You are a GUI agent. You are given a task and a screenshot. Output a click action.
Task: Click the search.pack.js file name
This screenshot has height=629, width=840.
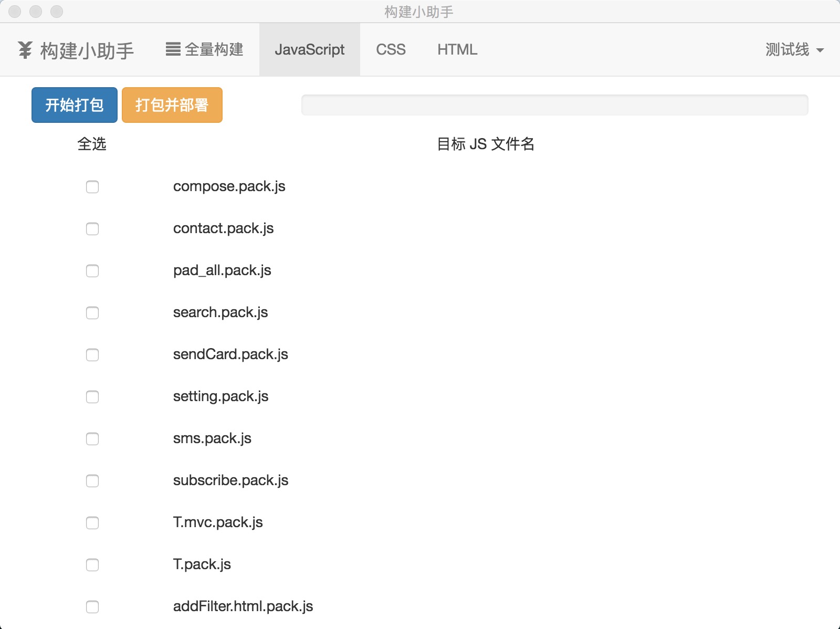(x=220, y=313)
